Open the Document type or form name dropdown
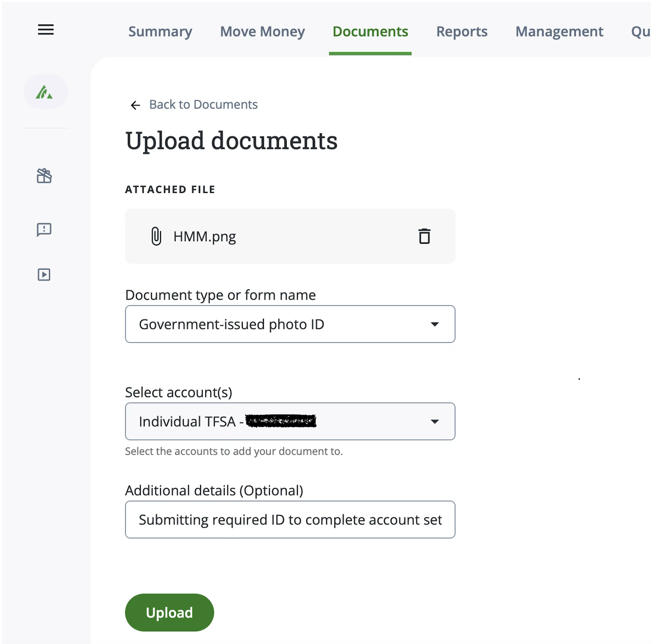The width and height of the screenshot is (653, 644). (290, 324)
